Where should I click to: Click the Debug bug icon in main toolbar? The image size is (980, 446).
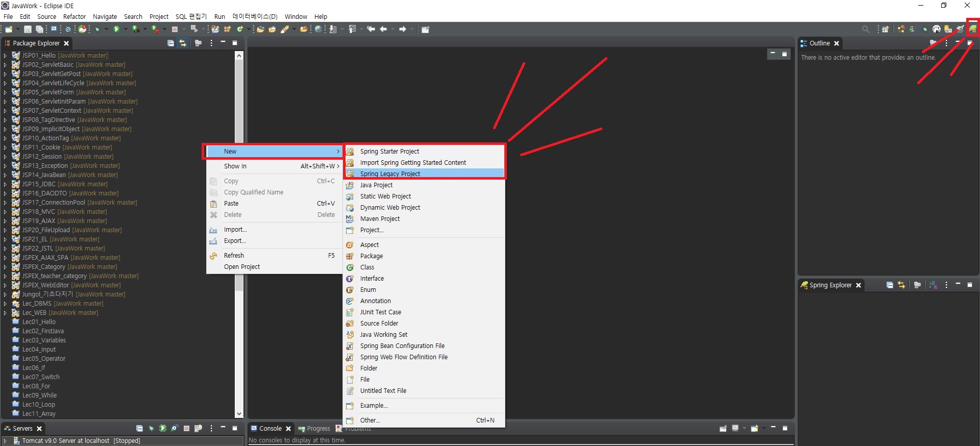[x=97, y=29]
